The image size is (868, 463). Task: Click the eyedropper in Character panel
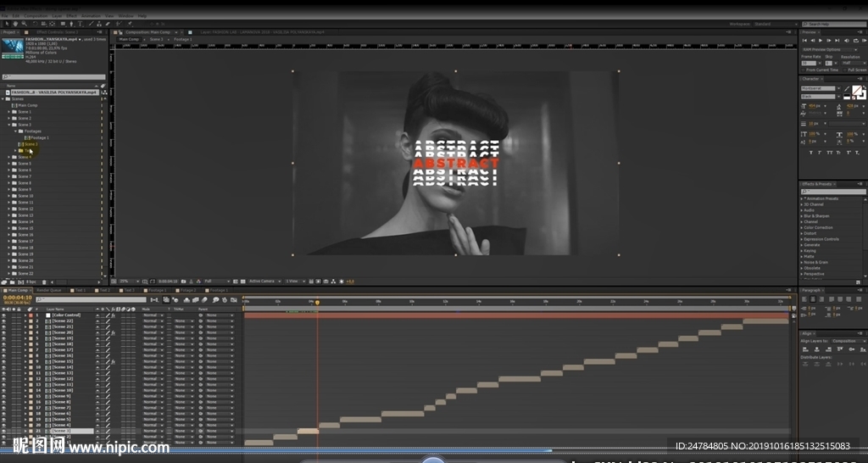click(x=847, y=88)
